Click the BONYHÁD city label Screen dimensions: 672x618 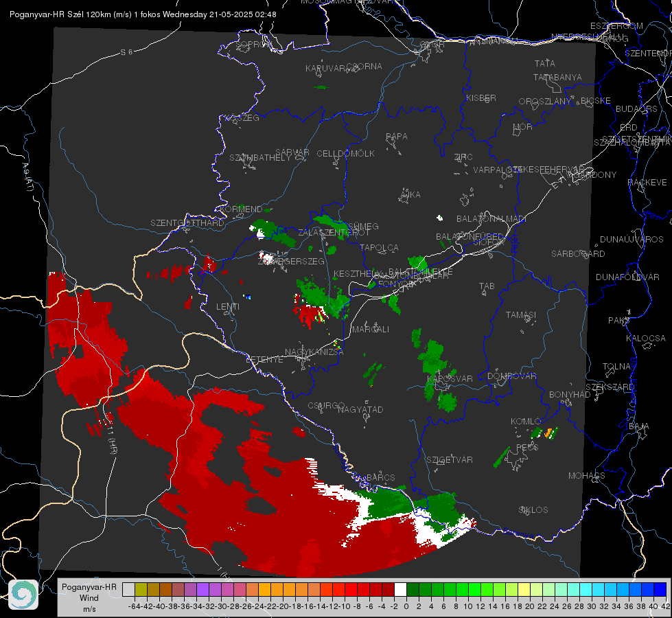pos(570,395)
